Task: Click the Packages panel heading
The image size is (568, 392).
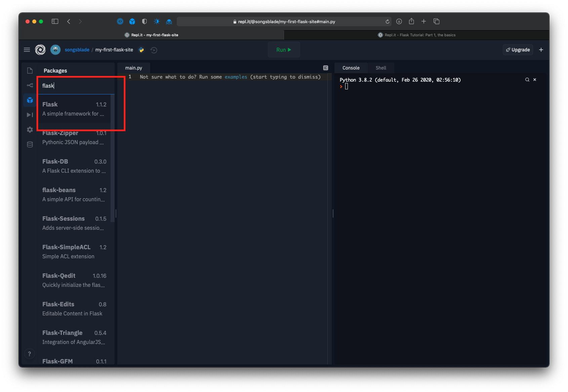Action: click(55, 71)
